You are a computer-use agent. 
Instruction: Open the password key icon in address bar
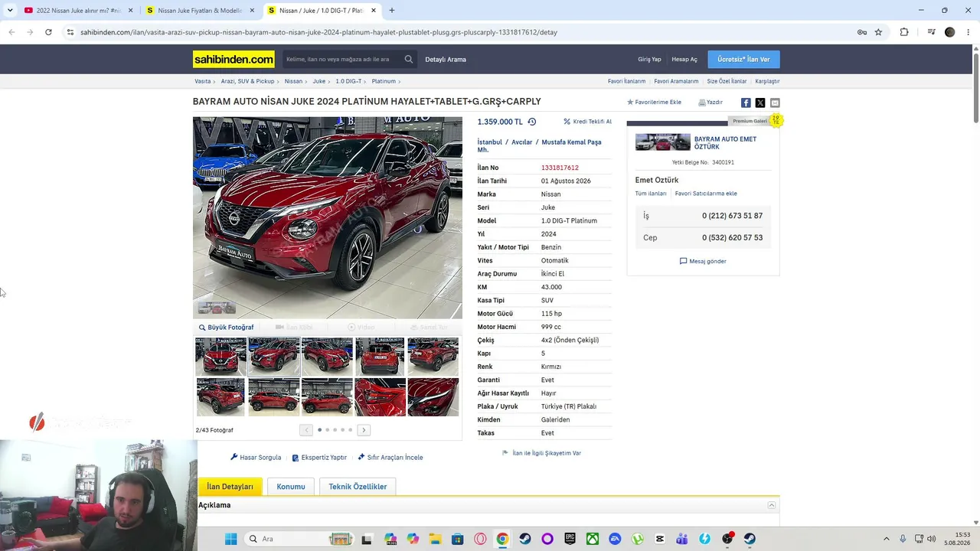click(x=861, y=32)
